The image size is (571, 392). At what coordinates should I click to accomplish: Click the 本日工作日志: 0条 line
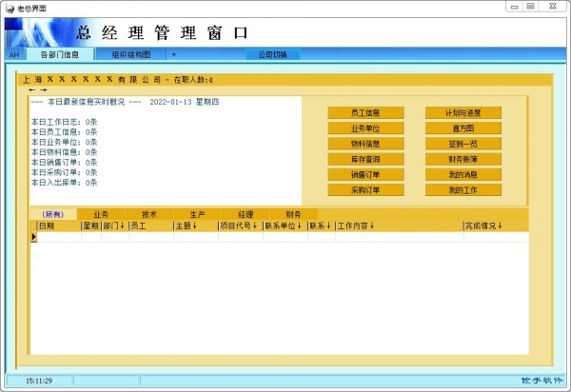click(64, 122)
